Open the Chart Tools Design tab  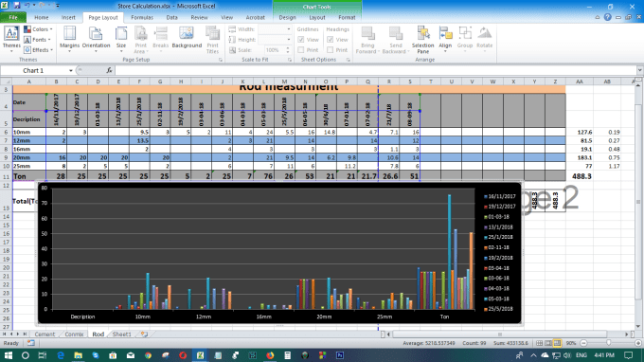coord(287,18)
